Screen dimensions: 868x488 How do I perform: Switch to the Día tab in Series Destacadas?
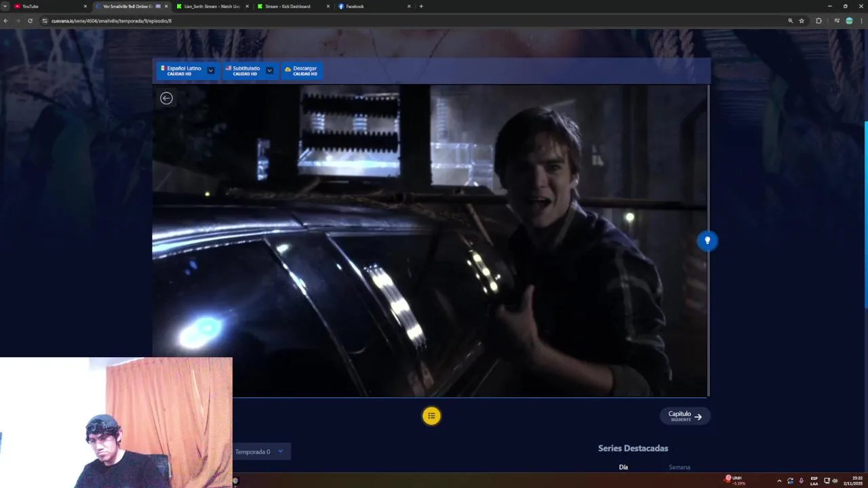coord(623,467)
